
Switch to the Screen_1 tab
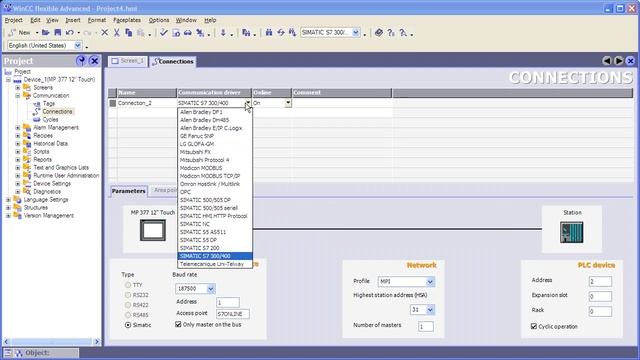click(x=128, y=61)
